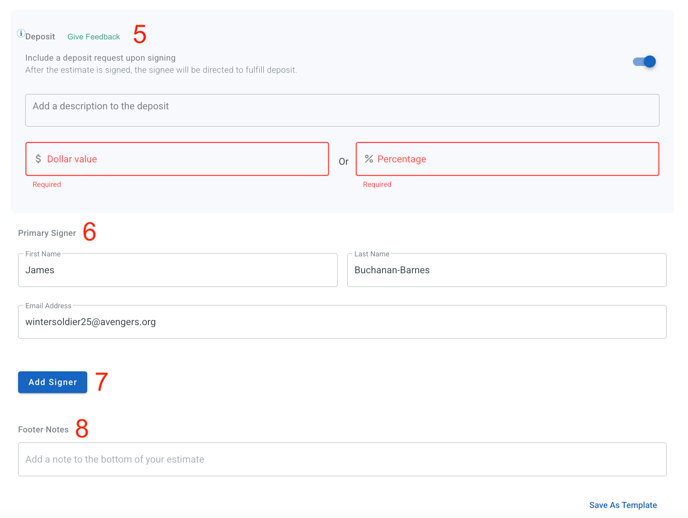Focus the Footer Notes text field
Screen dimensions: 688x518
(x=342, y=459)
